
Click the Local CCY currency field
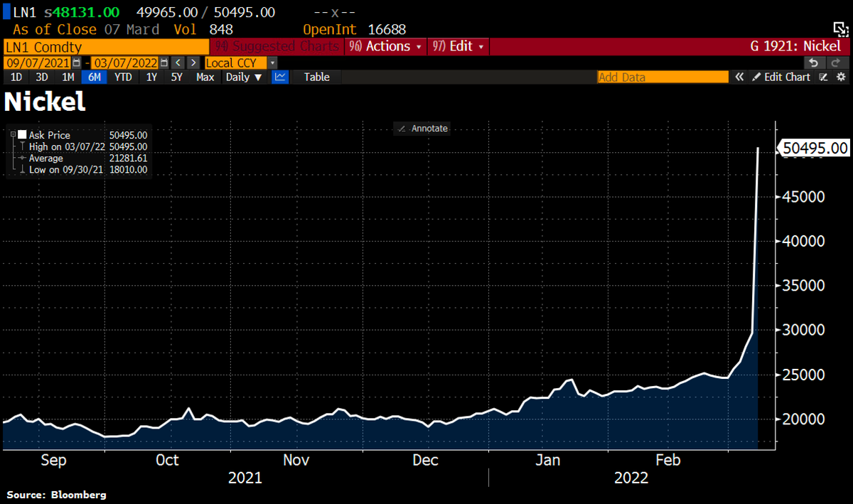point(235,63)
